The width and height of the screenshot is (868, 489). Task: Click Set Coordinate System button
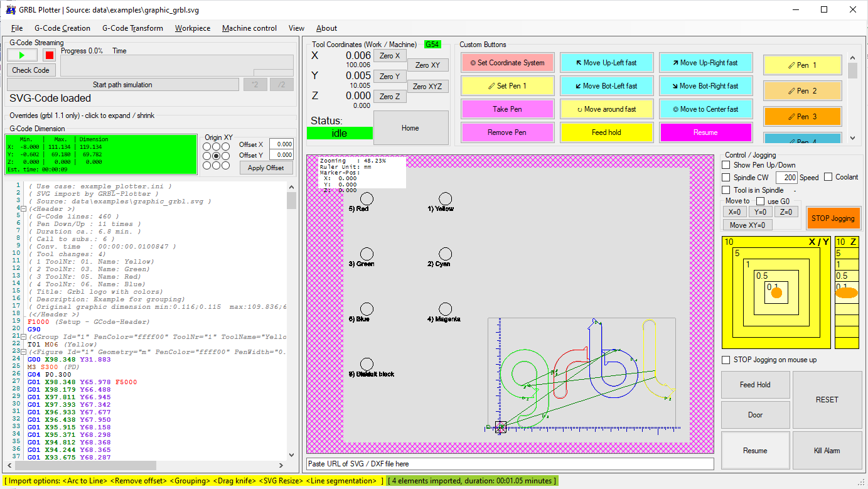point(507,63)
